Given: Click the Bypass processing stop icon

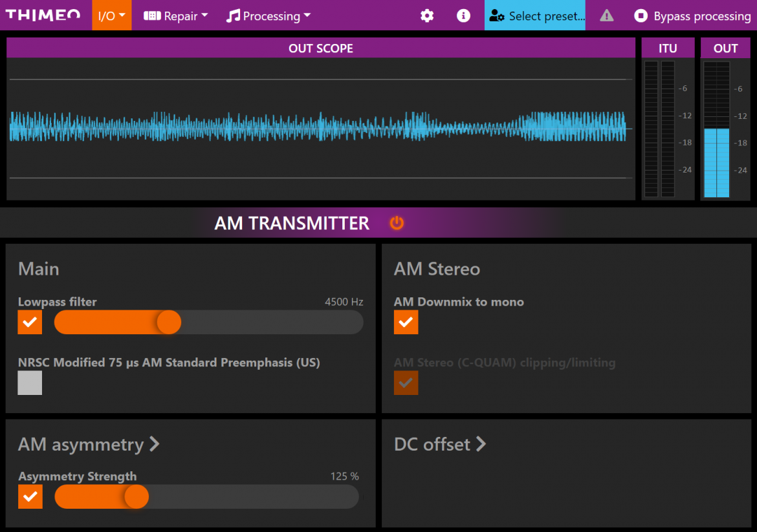Looking at the screenshot, I should tap(641, 16).
